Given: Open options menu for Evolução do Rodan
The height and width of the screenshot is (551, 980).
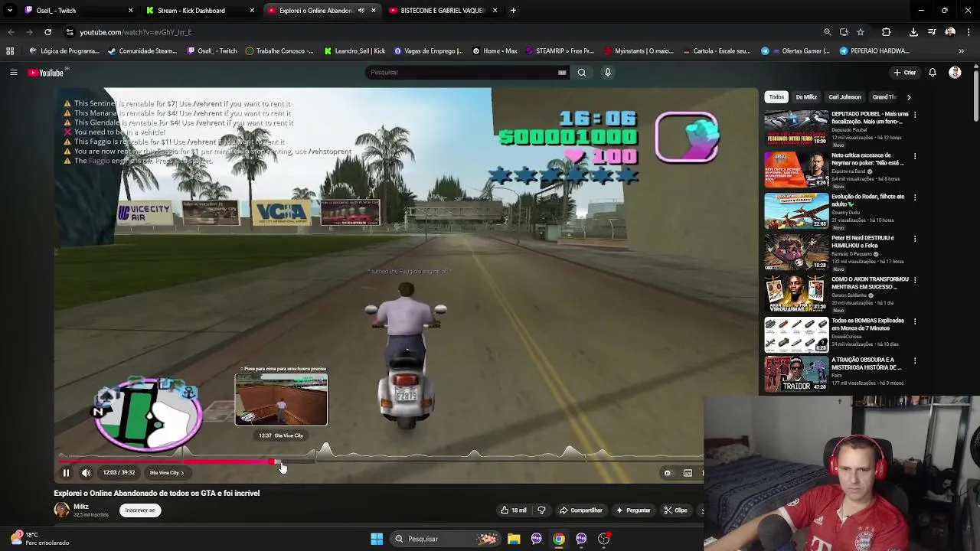Looking at the screenshot, I should [915, 197].
